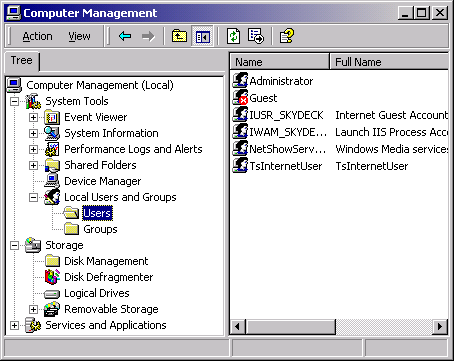This screenshot has width=454, height=361.
Task: Sort by the Name column header
Action: [x=279, y=62]
